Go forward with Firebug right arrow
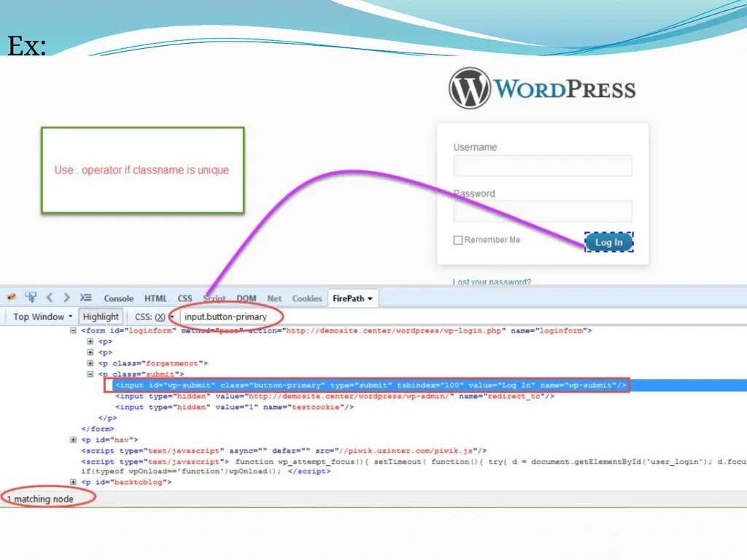This screenshot has width=747, height=560. point(66,297)
